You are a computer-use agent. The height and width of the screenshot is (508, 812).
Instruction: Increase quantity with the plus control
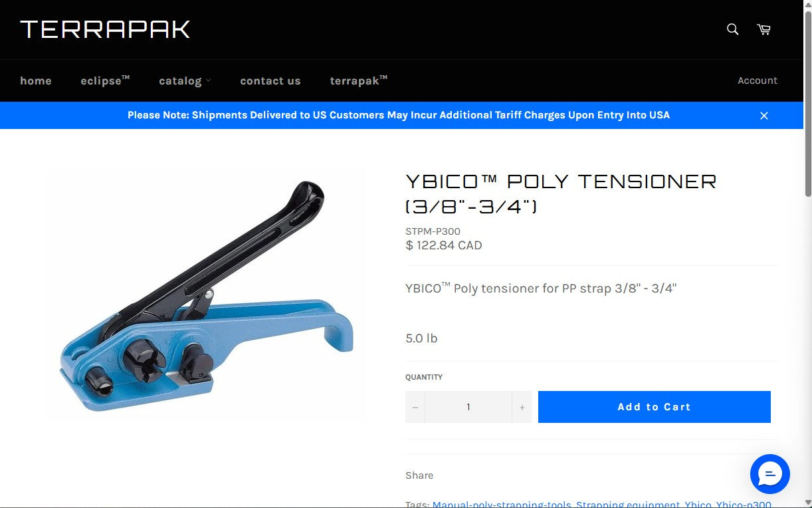point(522,406)
